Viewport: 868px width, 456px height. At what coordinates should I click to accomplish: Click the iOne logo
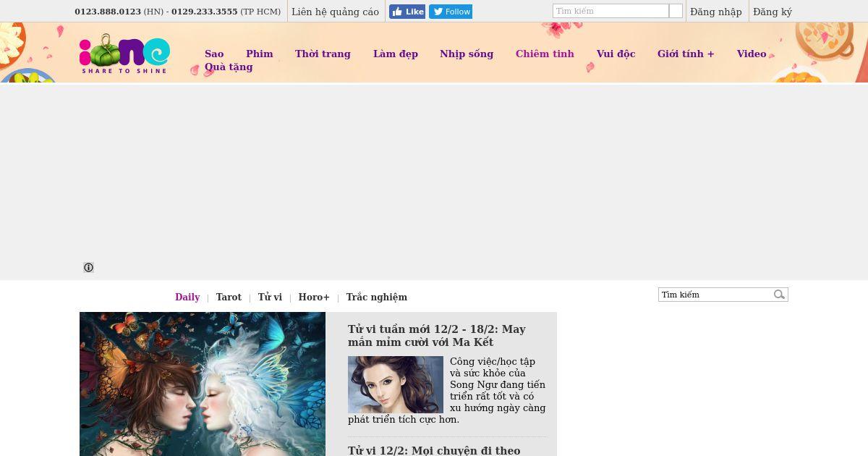(124, 54)
